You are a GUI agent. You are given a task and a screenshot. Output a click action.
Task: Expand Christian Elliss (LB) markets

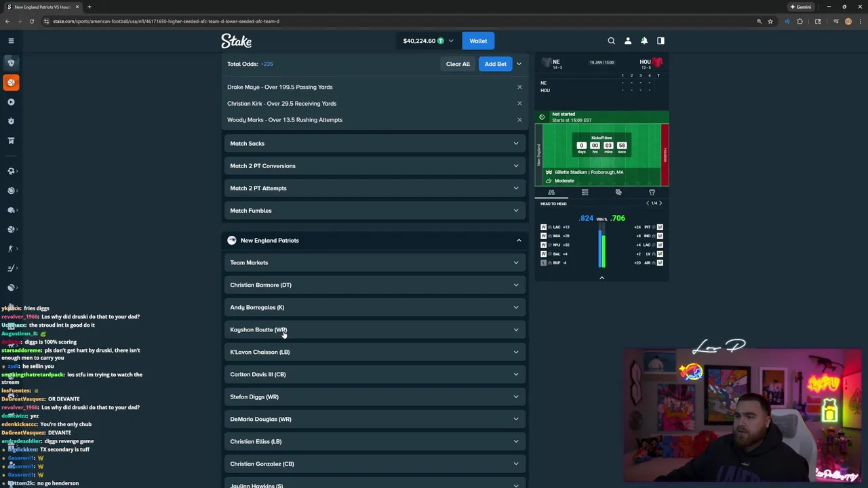pyautogui.click(x=375, y=441)
